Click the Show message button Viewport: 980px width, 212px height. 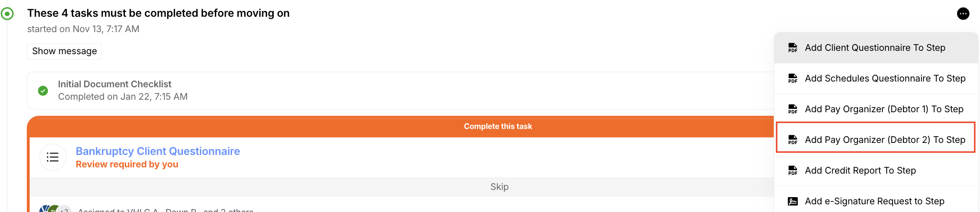(x=64, y=51)
